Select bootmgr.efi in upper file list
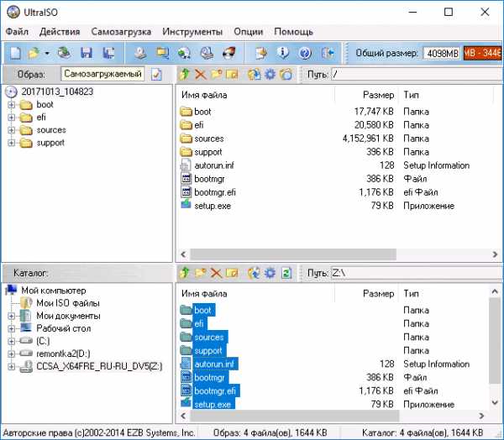504x440 pixels. click(x=215, y=192)
